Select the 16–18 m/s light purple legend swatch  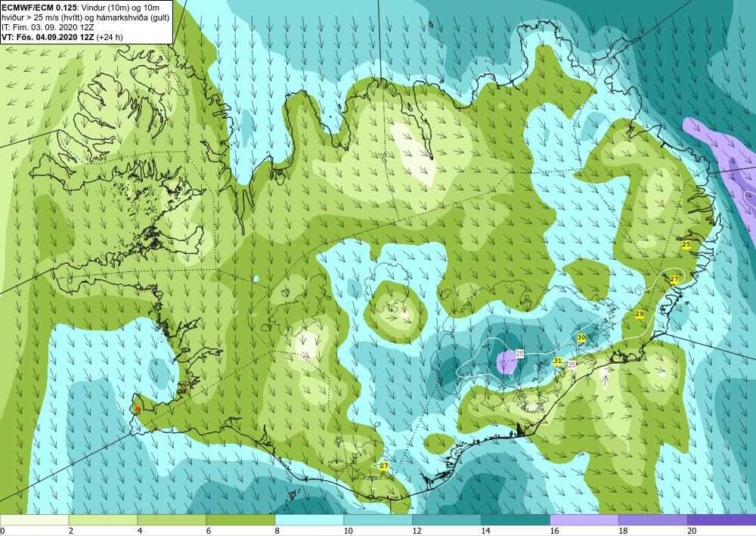(x=584, y=519)
